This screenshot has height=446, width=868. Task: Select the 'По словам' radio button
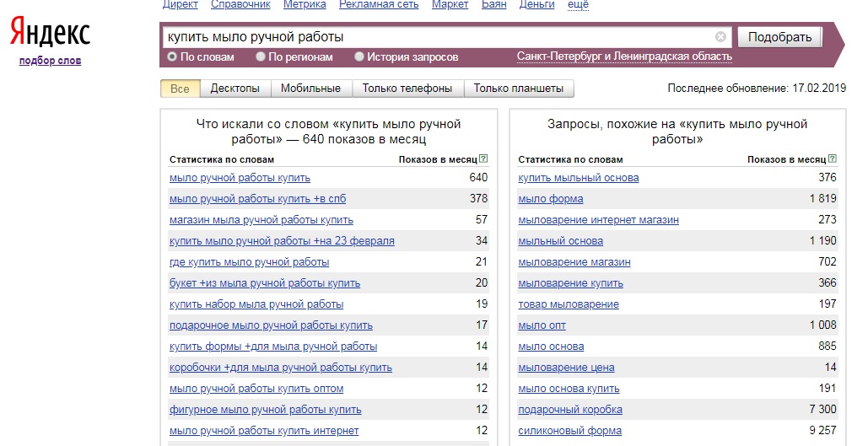tap(172, 57)
